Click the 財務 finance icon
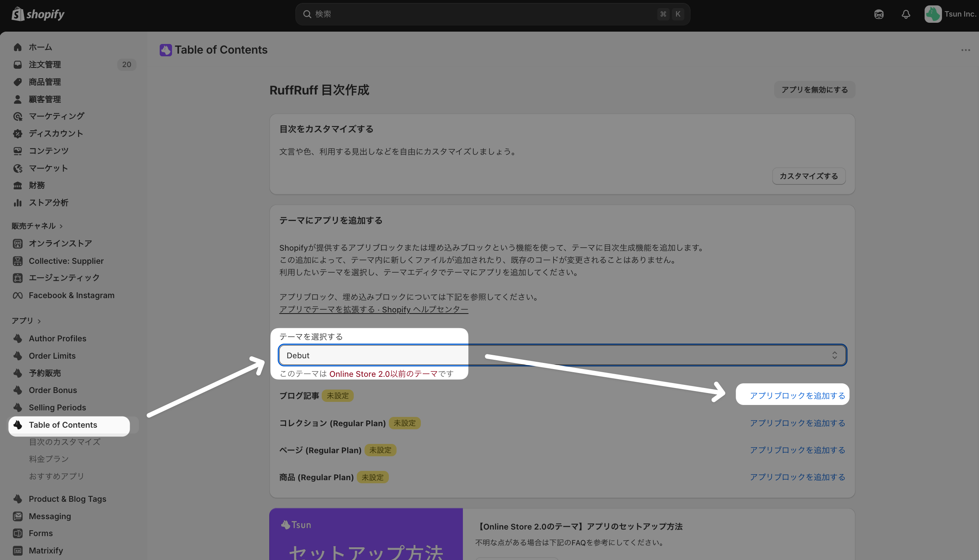Viewport: 979px width, 560px height. (18, 186)
